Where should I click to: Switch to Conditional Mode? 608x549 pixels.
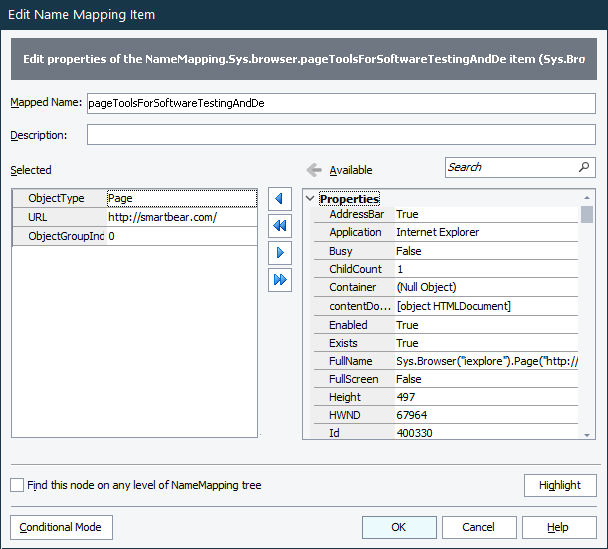(61, 527)
